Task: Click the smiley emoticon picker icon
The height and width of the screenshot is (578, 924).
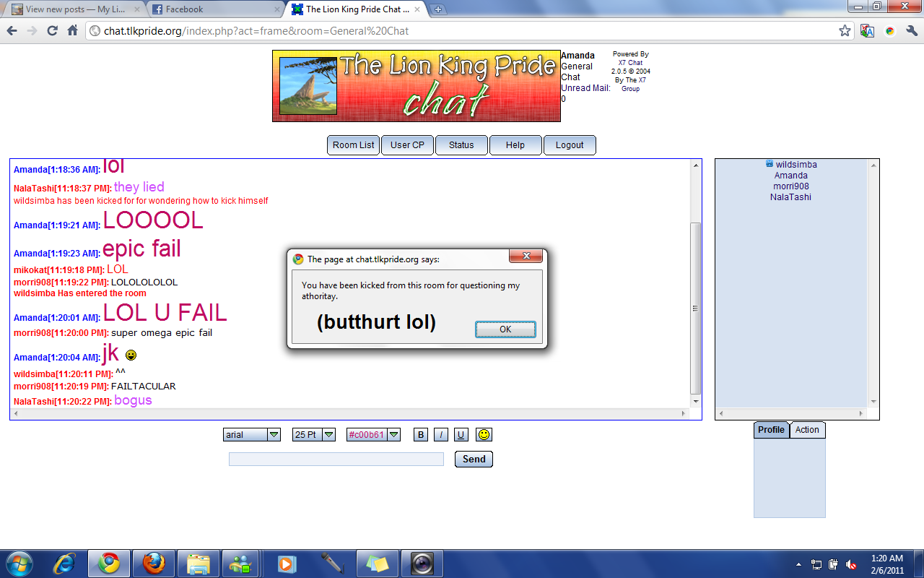Action: click(x=484, y=434)
